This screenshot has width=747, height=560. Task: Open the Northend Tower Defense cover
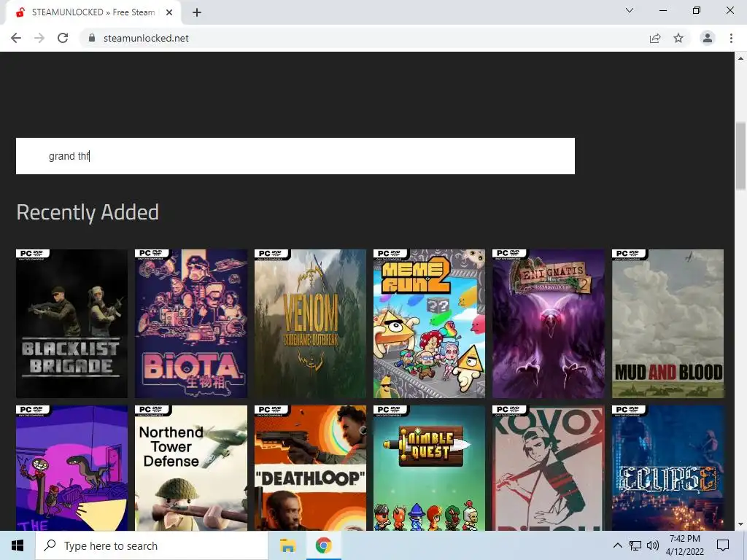[x=191, y=468]
